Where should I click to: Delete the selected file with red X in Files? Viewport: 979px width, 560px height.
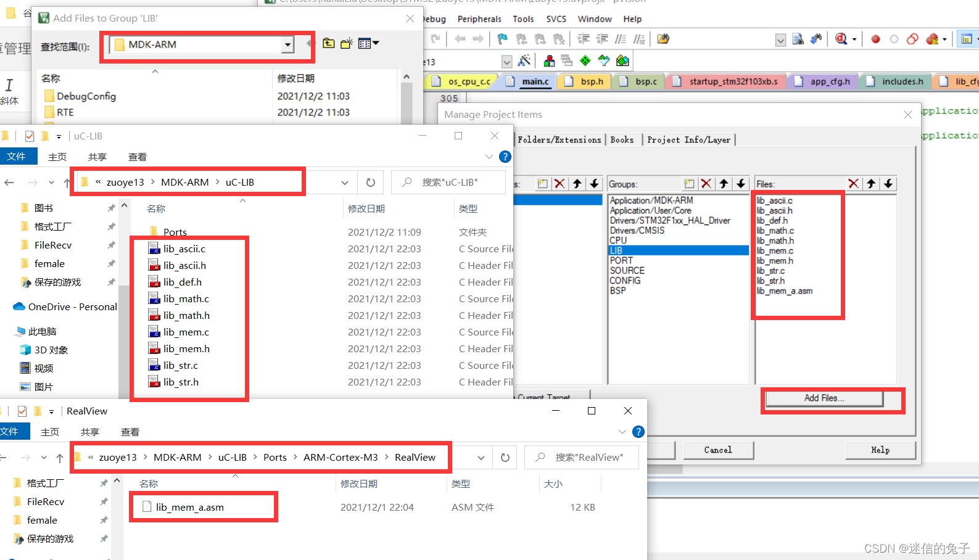tap(854, 184)
